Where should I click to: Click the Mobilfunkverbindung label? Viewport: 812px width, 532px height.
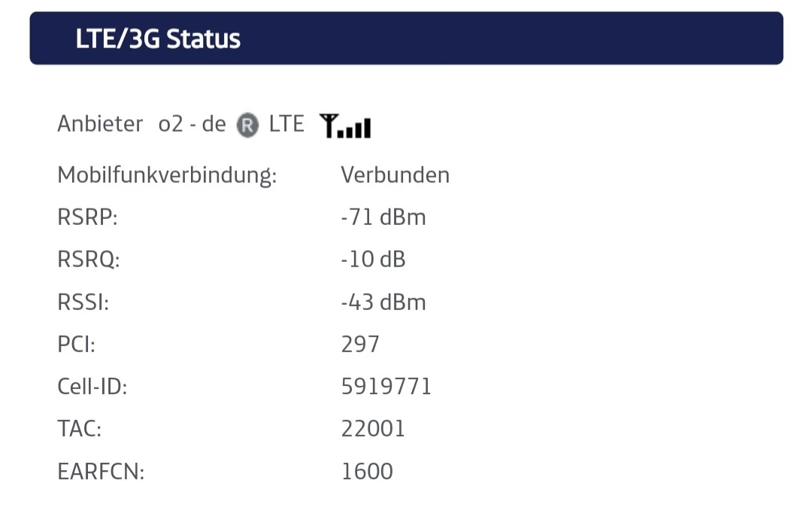(167, 175)
